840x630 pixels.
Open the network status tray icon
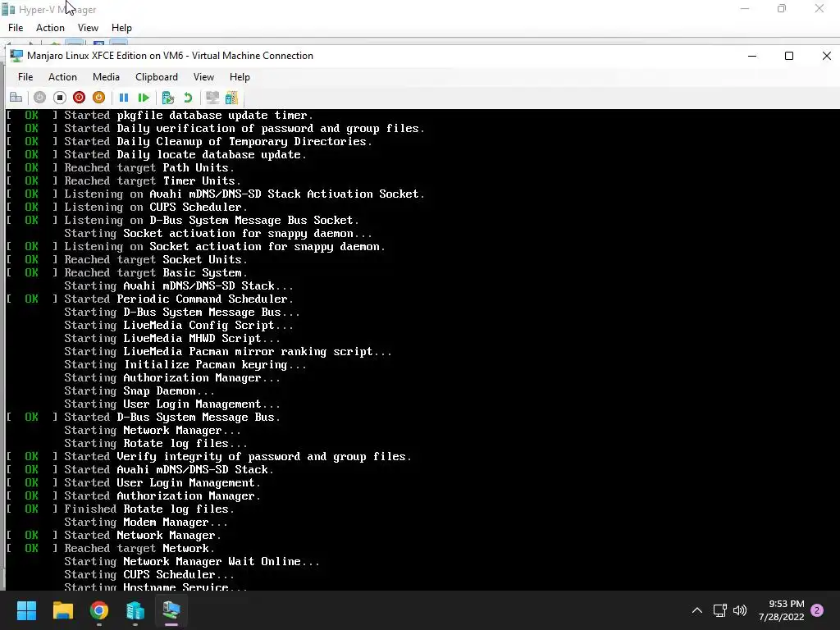point(720,610)
